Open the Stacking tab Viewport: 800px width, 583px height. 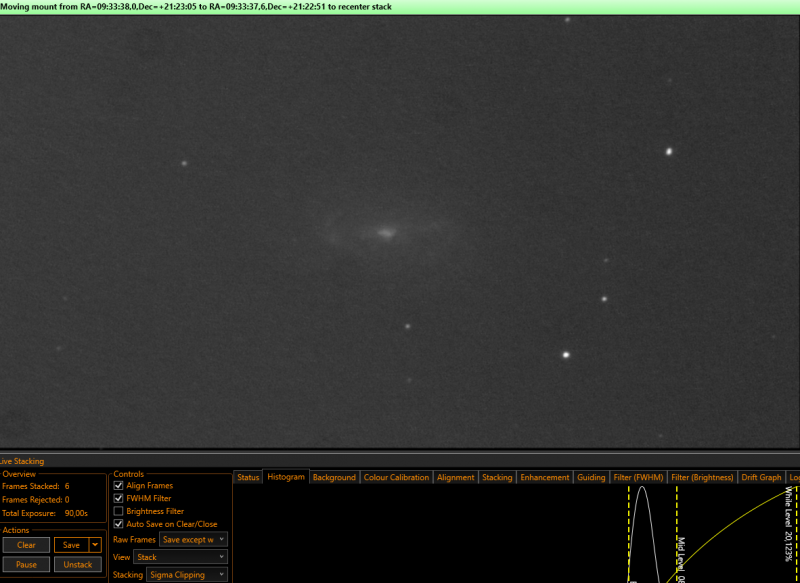pyautogui.click(x=497, y=477)
